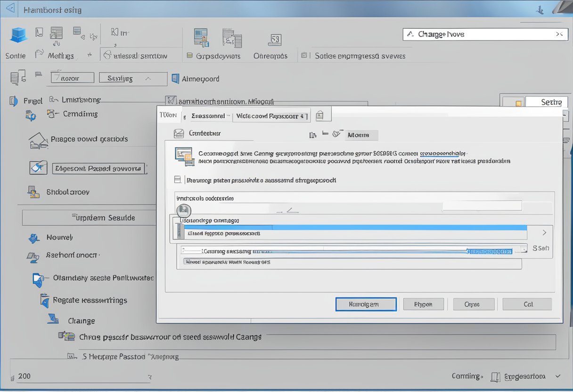Expand the right-pointing chevron beside password list
The width and height of the screenshot is (573, 392).
coord(544,232)
